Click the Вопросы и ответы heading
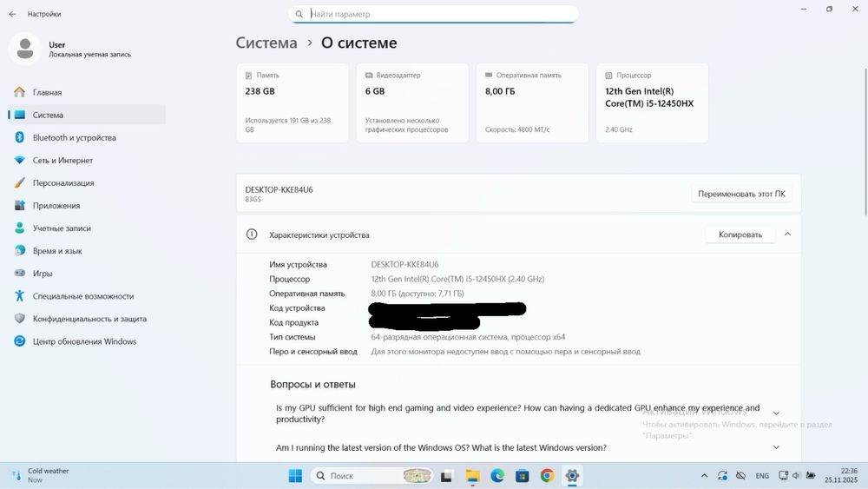Viewport: 868px width, 489px height. click(312, 384)
